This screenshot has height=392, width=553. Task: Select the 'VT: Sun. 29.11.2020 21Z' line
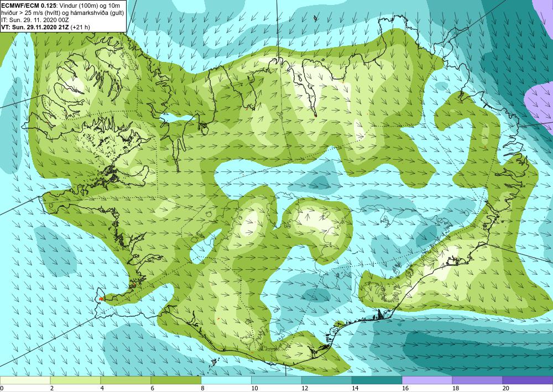point(35,27)
